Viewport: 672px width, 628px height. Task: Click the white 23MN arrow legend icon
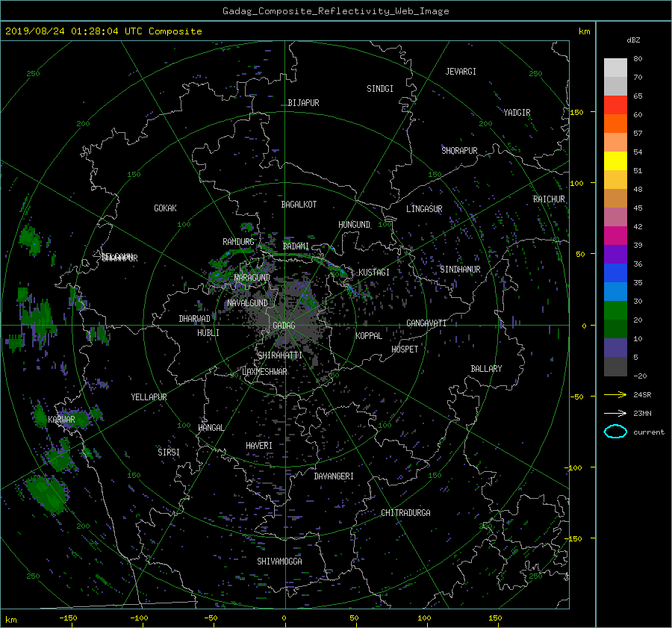tap(615, 413)
